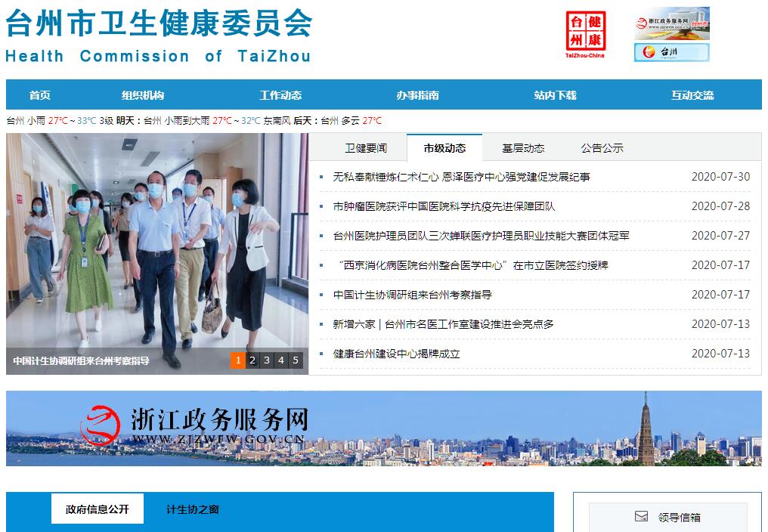
Task: Select carousel slide 5
Action: click(x=296, y=360)
